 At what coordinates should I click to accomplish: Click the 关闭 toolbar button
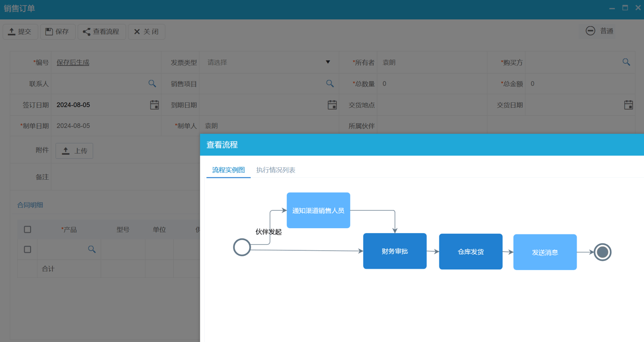[146, 32]
